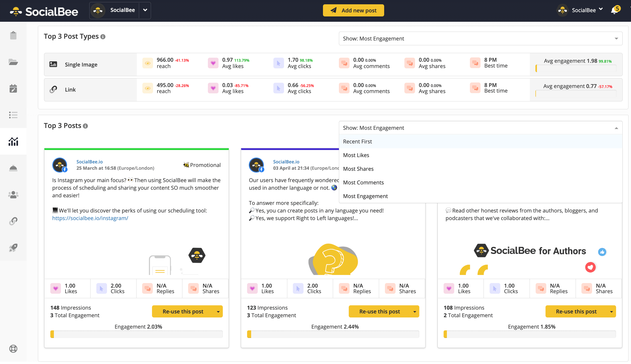The image size is (631, 364).
Task: Open the rocket icon in sidebar
Action: tap(13, 248)
